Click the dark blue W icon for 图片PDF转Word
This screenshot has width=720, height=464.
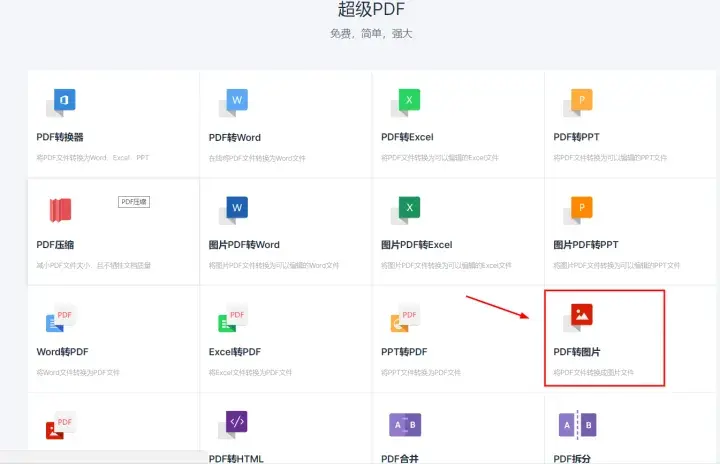[x=233, y=210]
